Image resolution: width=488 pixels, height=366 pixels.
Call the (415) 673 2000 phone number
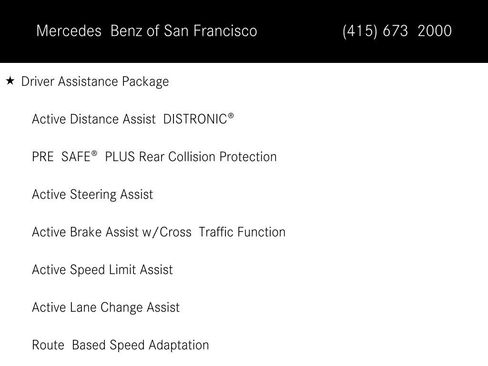click(x=397, y=31)
